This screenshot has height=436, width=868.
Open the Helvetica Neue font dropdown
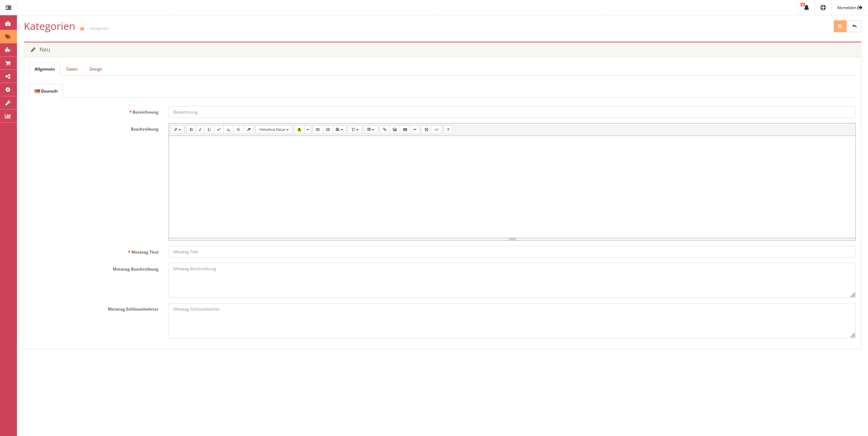coord(274,130)
